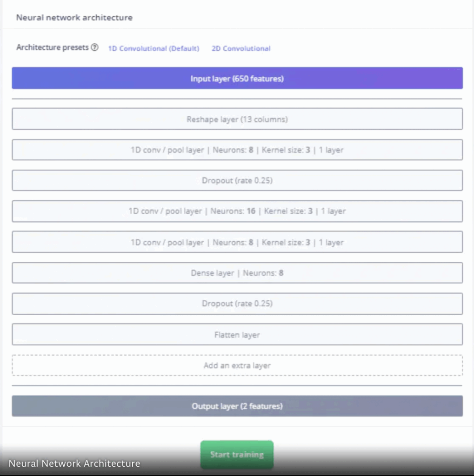This screenshot has width=474, height=476.
Task: Open the 1D conv layer just above Dense layer
Action: pyautogui.click(x=237, y=242)
